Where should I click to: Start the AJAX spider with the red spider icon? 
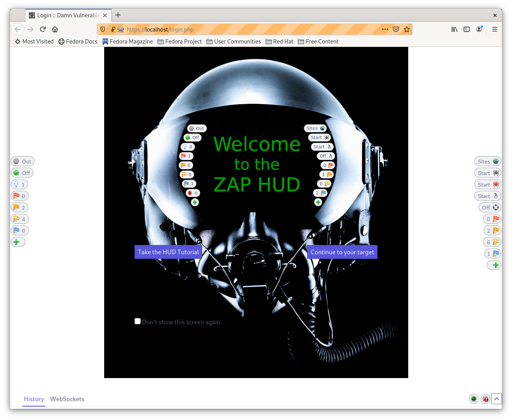pos(487,185)
